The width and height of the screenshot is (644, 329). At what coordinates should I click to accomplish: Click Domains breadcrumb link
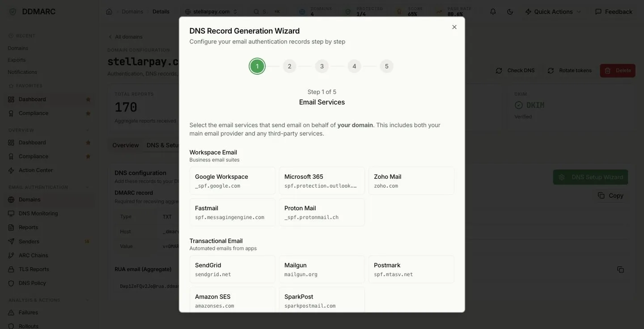(x=132, y=12)
